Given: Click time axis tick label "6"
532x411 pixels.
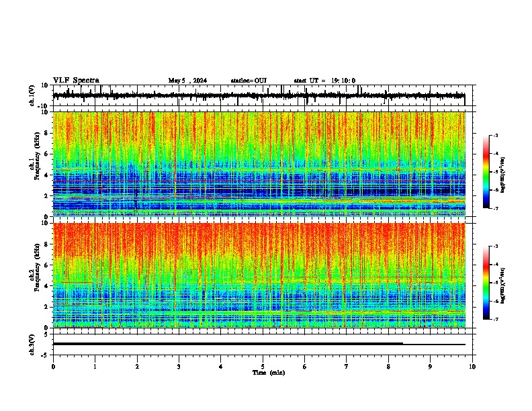Looking at the screenshot, I should 305,367.
